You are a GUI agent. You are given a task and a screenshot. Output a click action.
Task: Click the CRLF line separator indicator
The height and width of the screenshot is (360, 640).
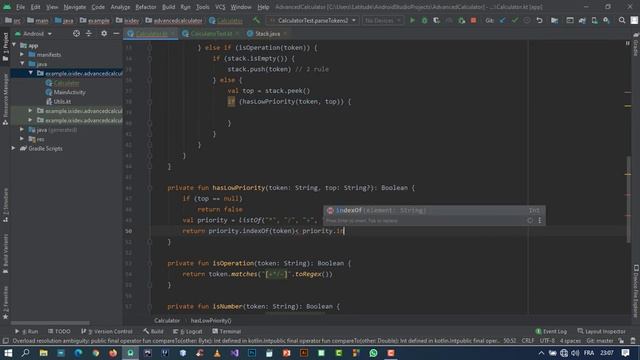pyautogui.click(x=527, y=341)
